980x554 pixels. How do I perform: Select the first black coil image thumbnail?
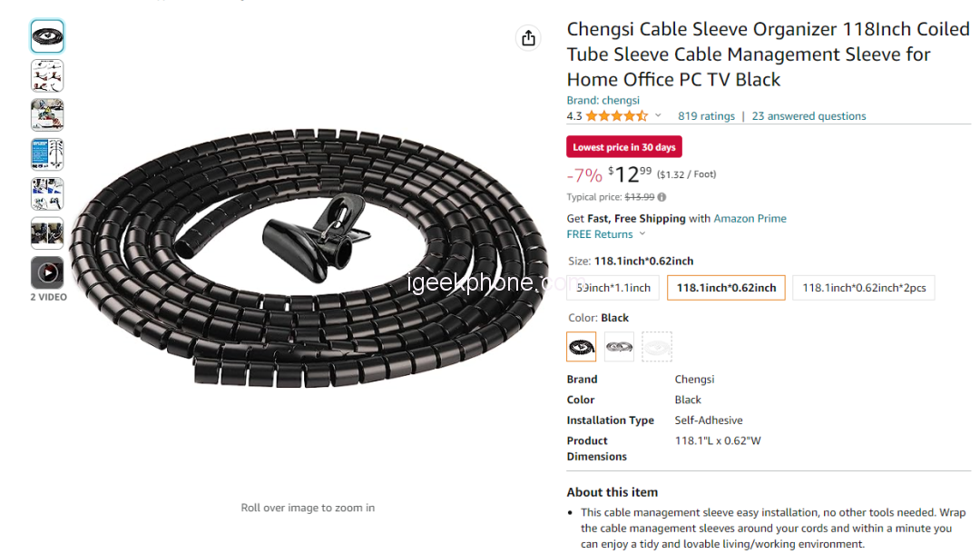tap(47, 36)
